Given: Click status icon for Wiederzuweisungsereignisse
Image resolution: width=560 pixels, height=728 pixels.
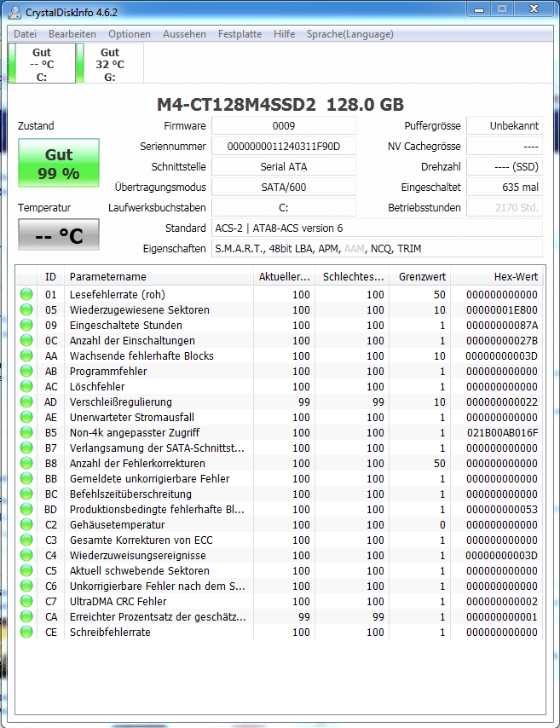Looking at the screenshot, I should coord(26,555).
